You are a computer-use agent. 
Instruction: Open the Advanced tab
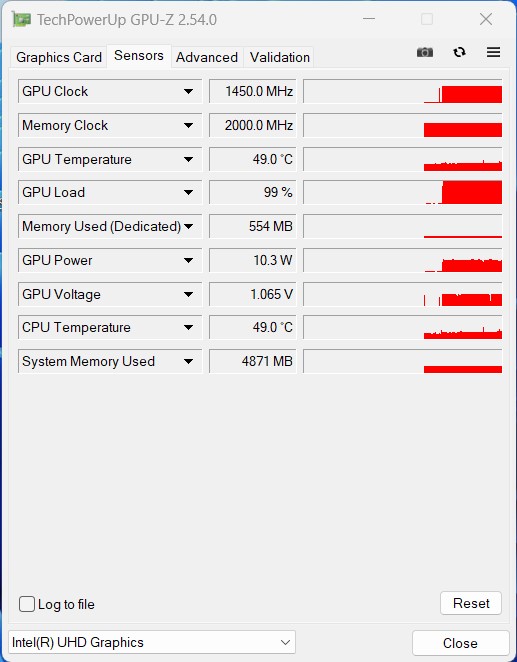[x=207, y=57]
